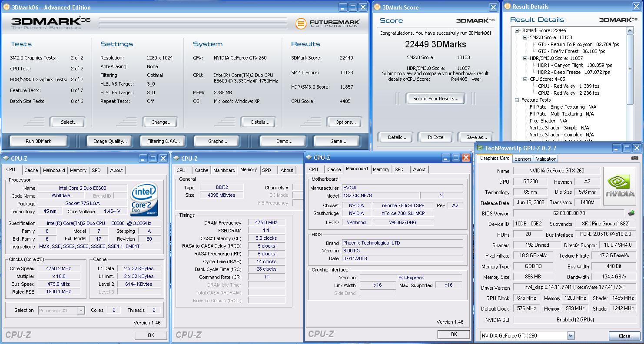
Task: Collapse the 3DMark Score: 22449 tree node
Action: click(x=517, y=30)
